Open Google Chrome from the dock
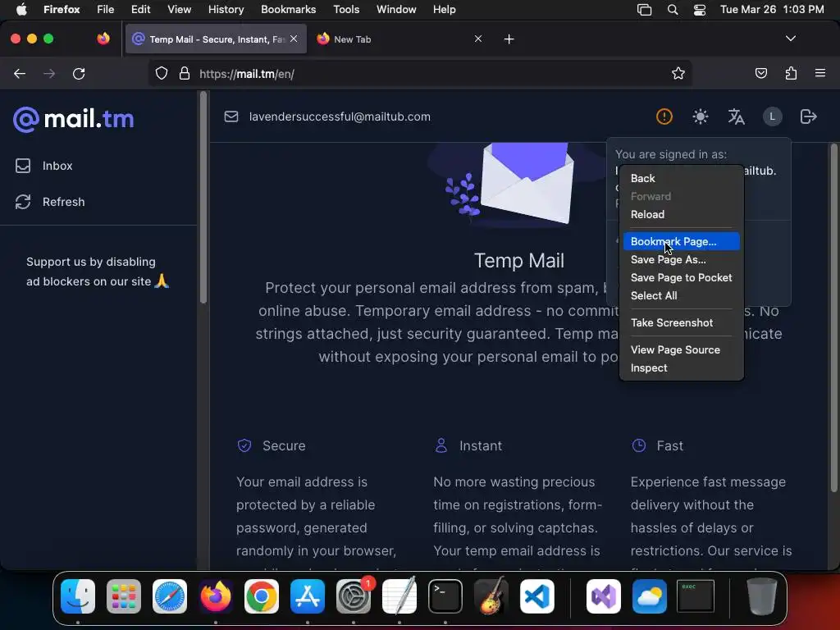 (x=262, y=596)
